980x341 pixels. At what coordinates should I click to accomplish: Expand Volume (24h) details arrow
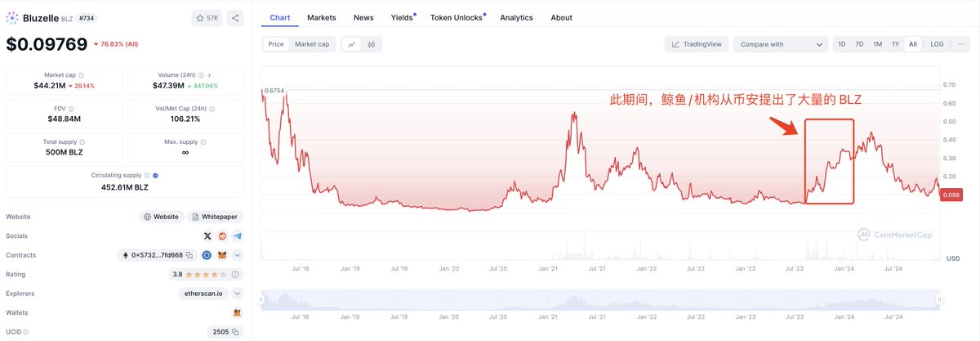(x=210, y=74)
